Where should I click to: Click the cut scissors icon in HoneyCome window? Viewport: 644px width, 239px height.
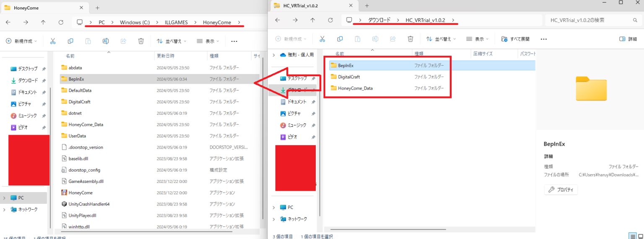[53, 41]
